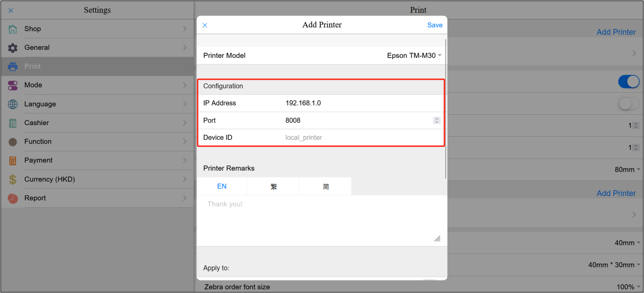644x293 pixels.
Task: Click the Shop house icon
Action: coord(13,29)
